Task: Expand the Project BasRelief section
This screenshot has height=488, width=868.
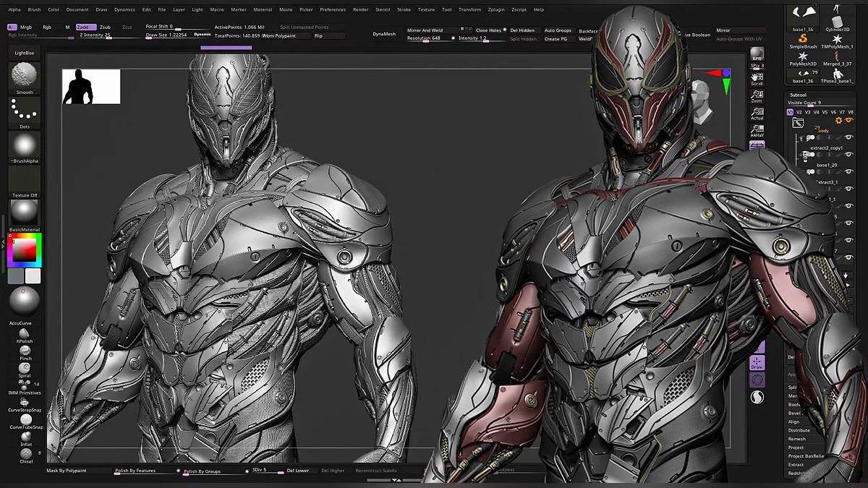Action: pos(806,456)
